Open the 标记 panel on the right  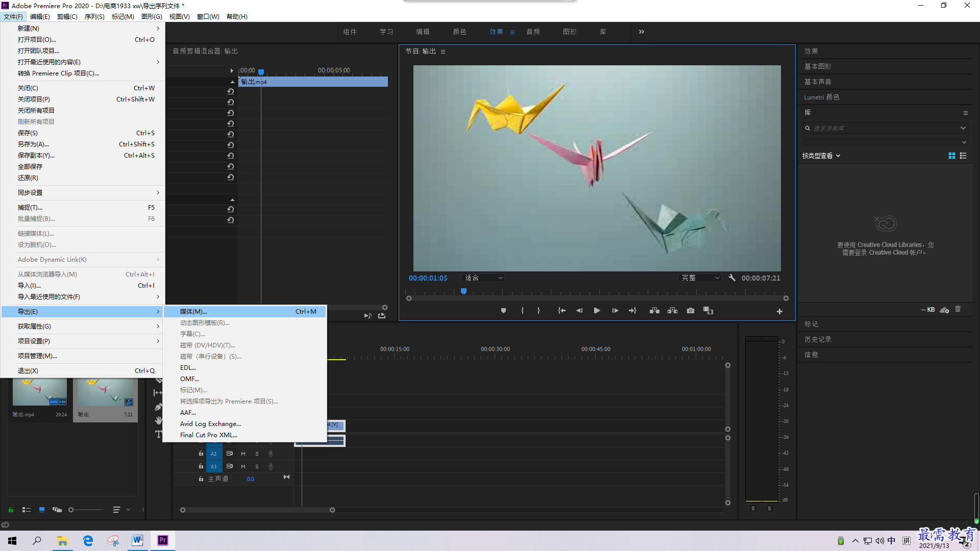pyautogui.click(x=811, y=324)
